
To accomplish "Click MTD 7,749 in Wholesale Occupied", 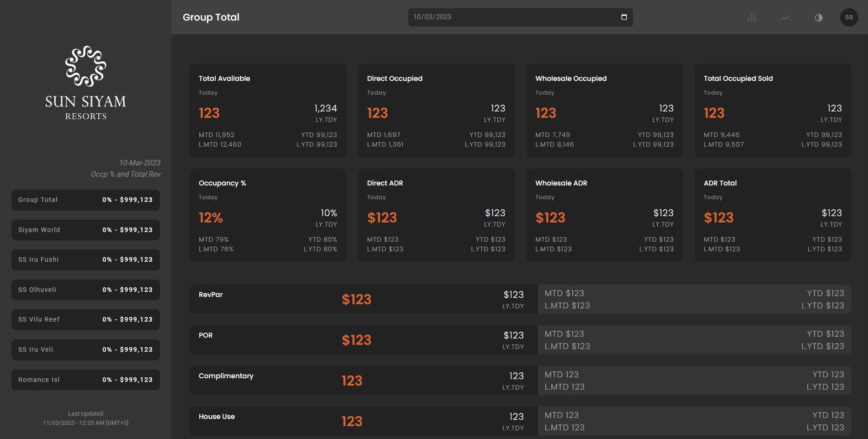I will pos(553,135).
